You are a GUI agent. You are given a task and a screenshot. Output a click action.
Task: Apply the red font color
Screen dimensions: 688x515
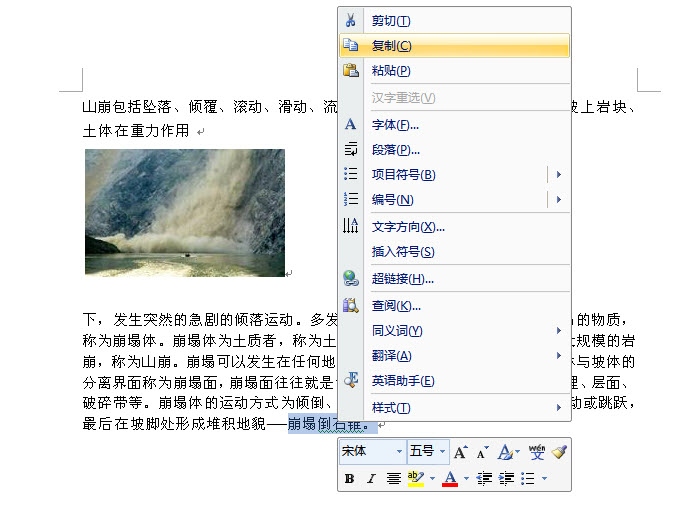coord(450,479)
